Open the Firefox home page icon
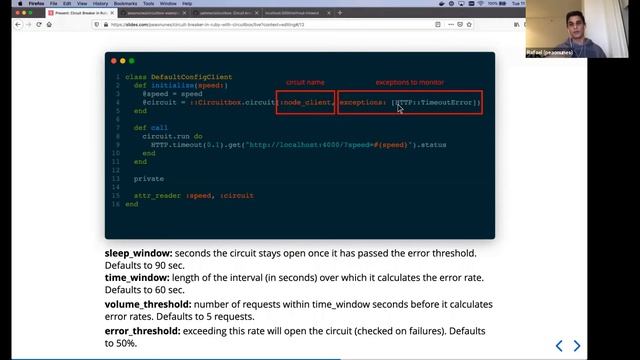Image resolution: width=640 pixels, height=360 pixels. (x=49, y=24)
